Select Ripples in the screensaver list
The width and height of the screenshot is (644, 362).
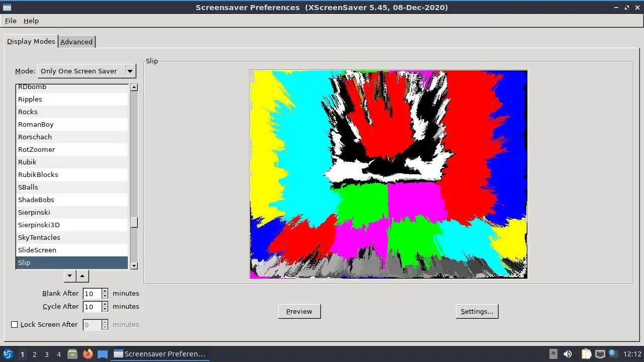tap(72, 99)
